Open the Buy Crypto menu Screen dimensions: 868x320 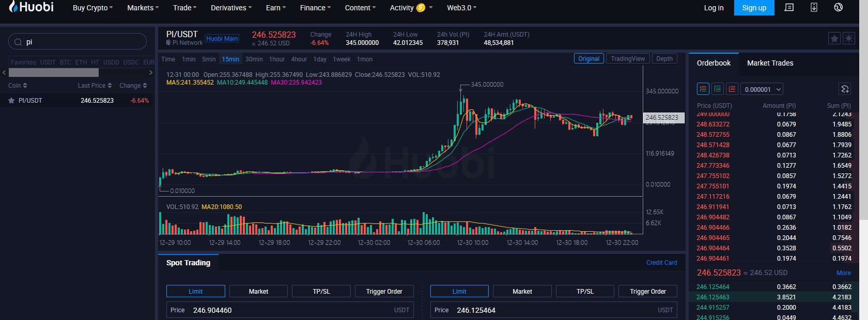tap(92, 8)
